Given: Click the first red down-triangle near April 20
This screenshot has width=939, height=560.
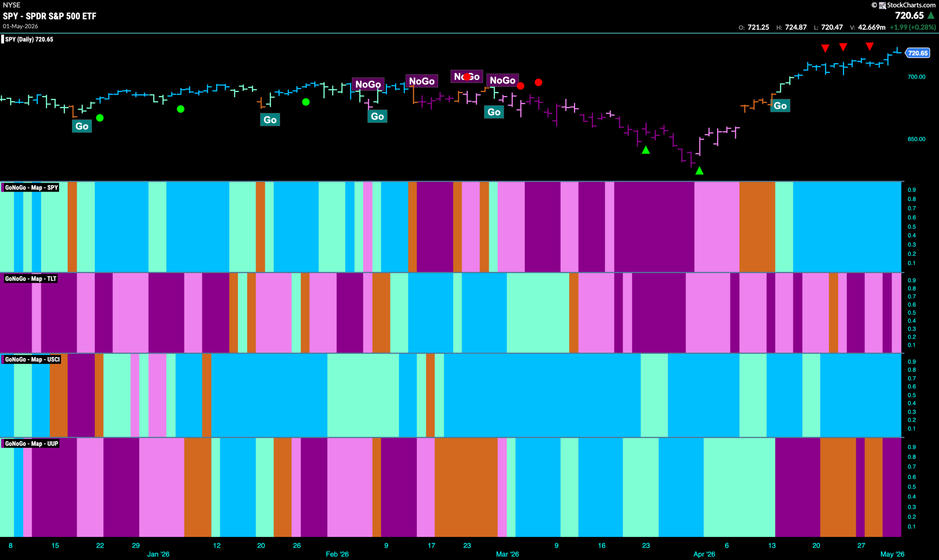Looking at the screenshot, I should click(x=825, y=48).
